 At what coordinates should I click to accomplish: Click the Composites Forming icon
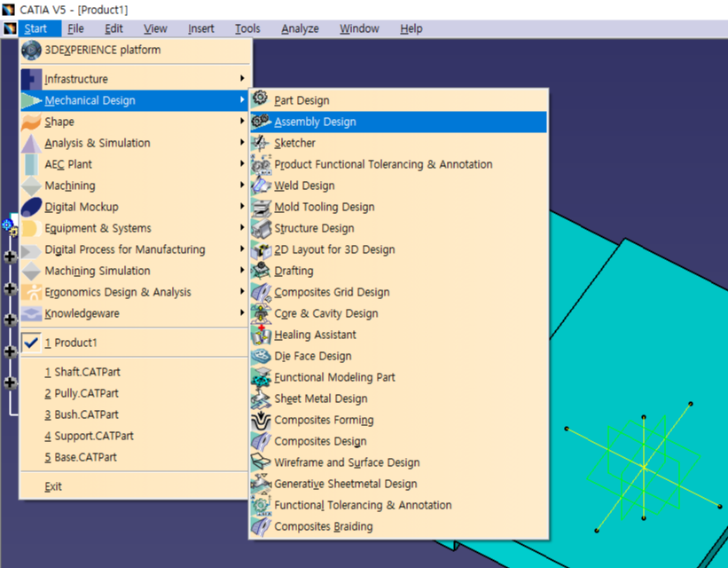(x=261, y=420)
